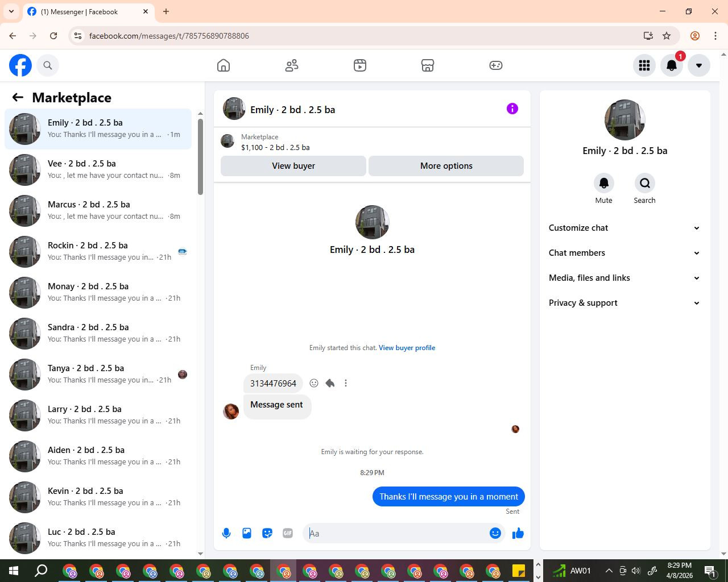Open the Messenger | Facebook browser tab

pos(88,11)
